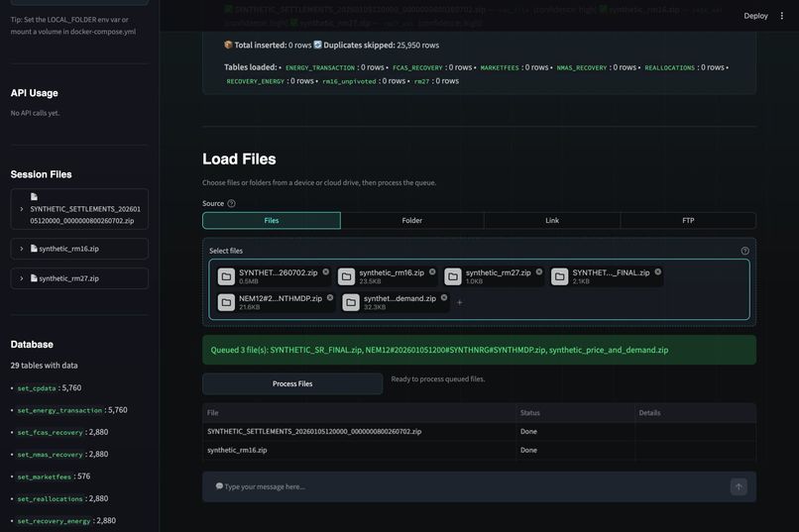Click the file icon of synthetic_rm27.zip session file
799x532 pixels.
34,278
